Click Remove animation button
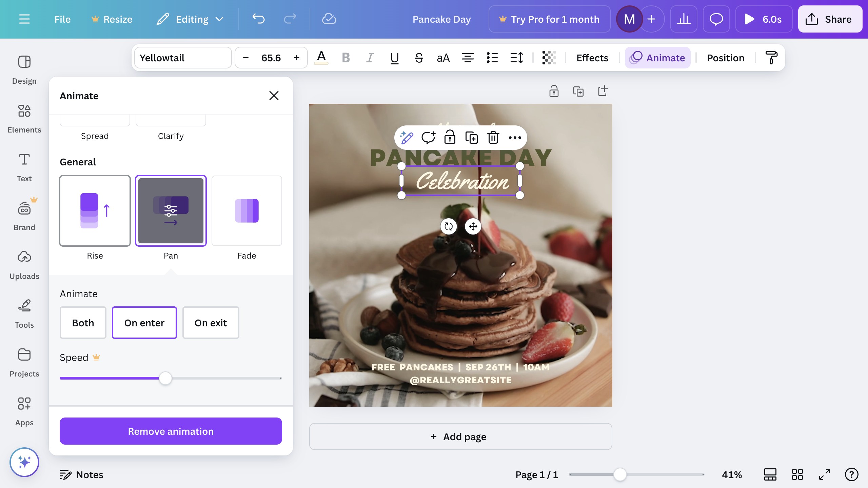This screenshot has height=488, width=868. (x=171, y=431)
